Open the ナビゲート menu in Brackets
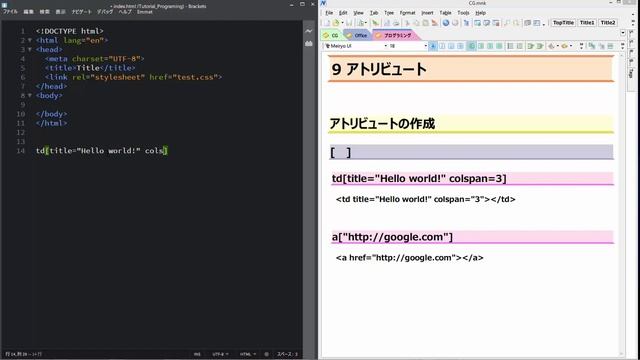This screenshot has height=360, width=640. click(81, 12)
